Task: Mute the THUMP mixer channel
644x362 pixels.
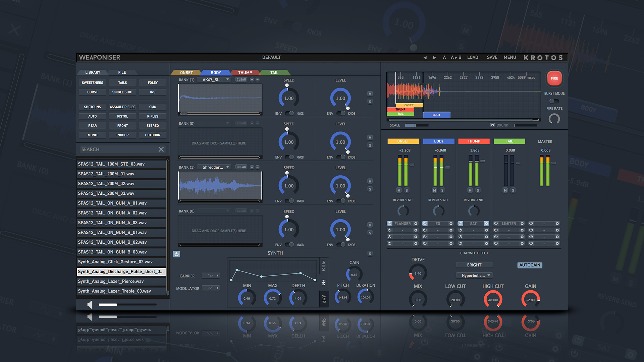Action: [x=470, y=190]
